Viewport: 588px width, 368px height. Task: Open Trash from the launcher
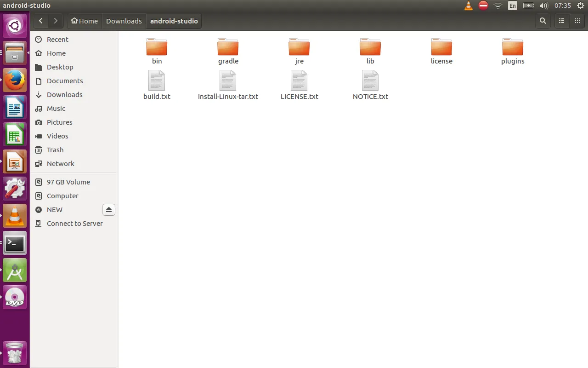coord(15,353)
